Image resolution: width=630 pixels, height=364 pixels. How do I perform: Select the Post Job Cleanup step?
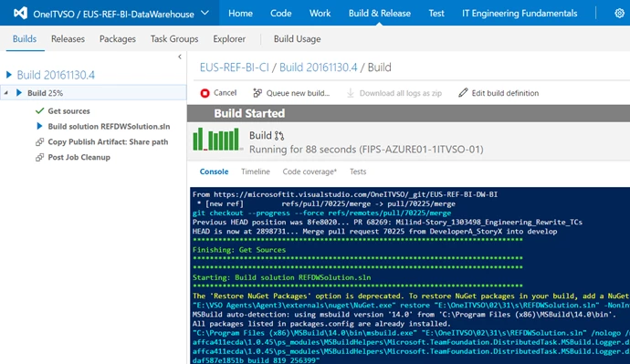tap(79, 157)
